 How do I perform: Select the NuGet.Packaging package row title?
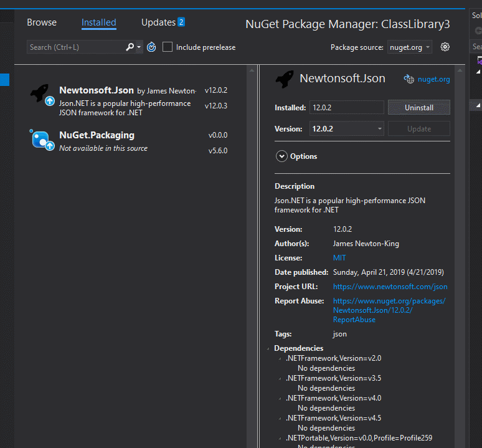click(97, 135)
